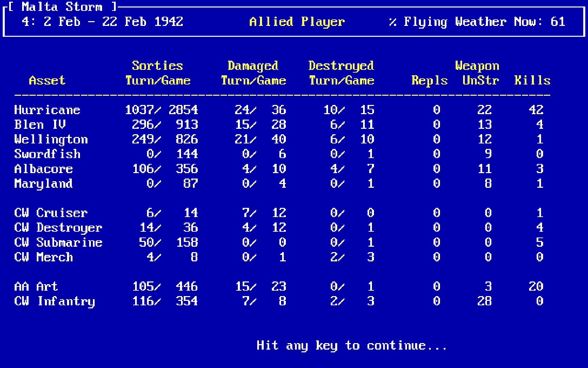
Task: Click the 'Hit any key to continue...' prompt
Action: point(351,346)
